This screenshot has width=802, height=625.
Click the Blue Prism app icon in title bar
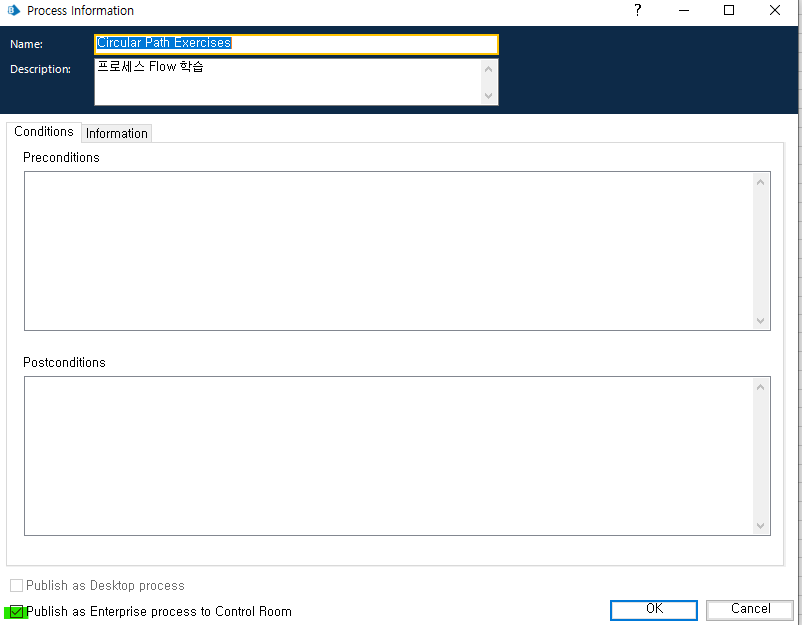click(13, 10)
